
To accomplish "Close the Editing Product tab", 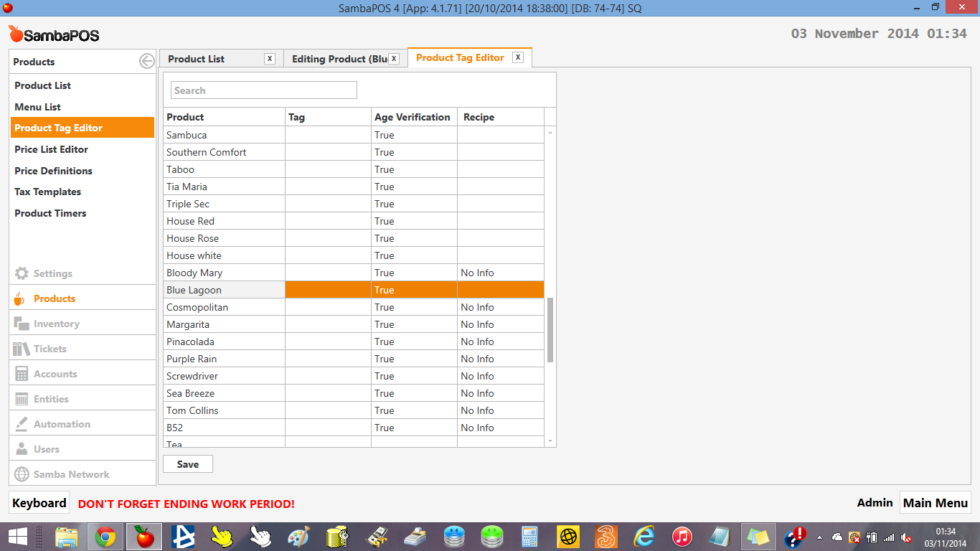I will point(394,59).
